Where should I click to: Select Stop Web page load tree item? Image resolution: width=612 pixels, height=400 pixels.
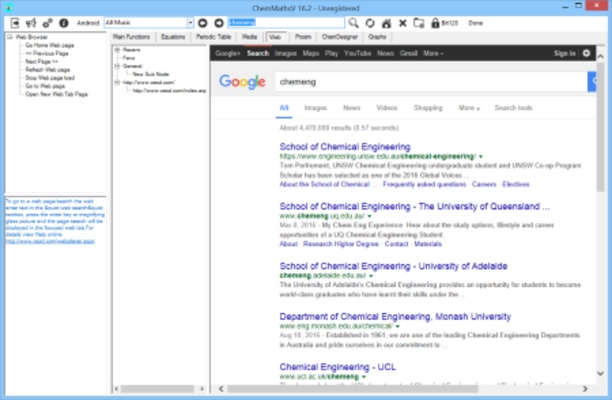tap(50, 78)
